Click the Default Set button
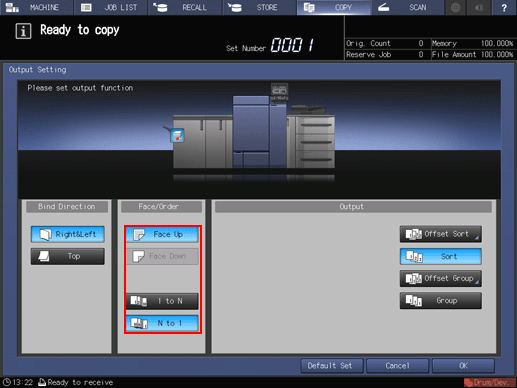517x388 pixels. (x=332, y=366)
